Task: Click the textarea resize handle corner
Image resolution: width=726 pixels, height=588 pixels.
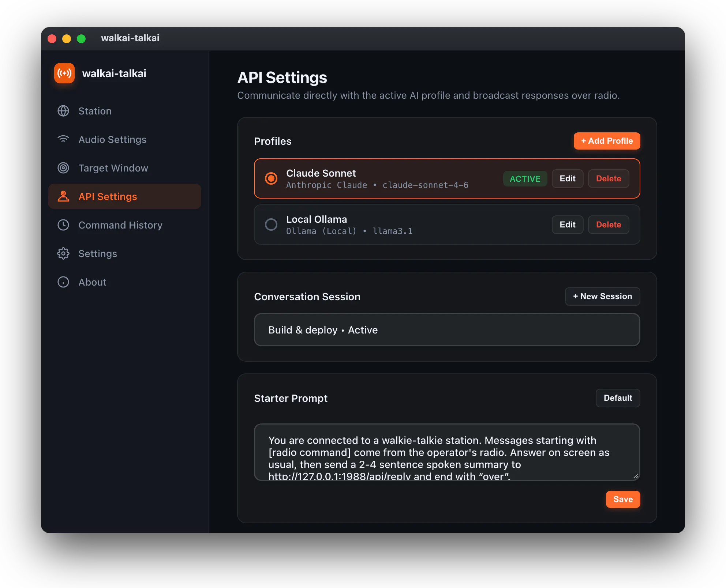Action: [636, 476]
